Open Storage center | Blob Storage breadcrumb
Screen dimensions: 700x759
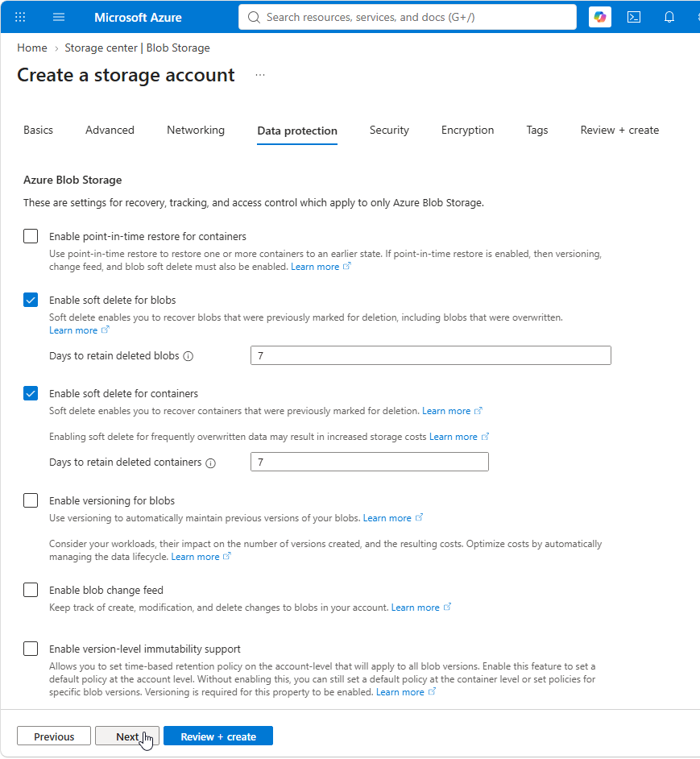pos(138,48)
